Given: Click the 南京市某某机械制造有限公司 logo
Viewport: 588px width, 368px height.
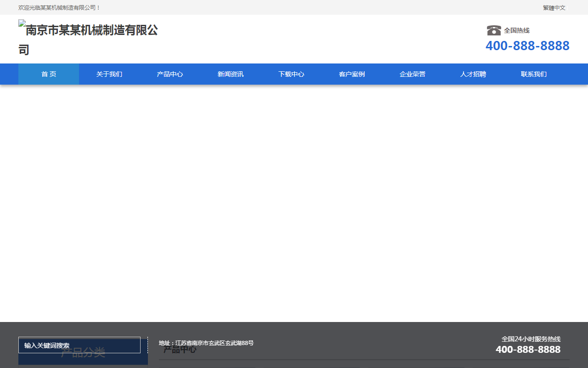Looking at the screenshot, I should (88, 40).
